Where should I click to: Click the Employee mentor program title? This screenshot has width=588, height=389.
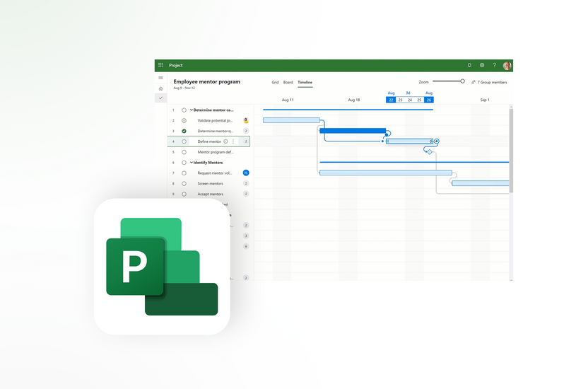pyautogui.click(x=206, y=81)
